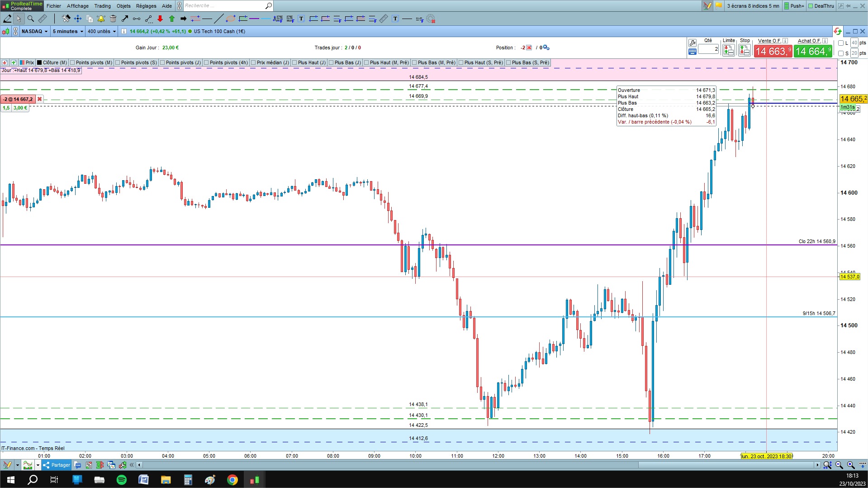Open order settings wrench icon
868x488 pixels.
(692, 43)
